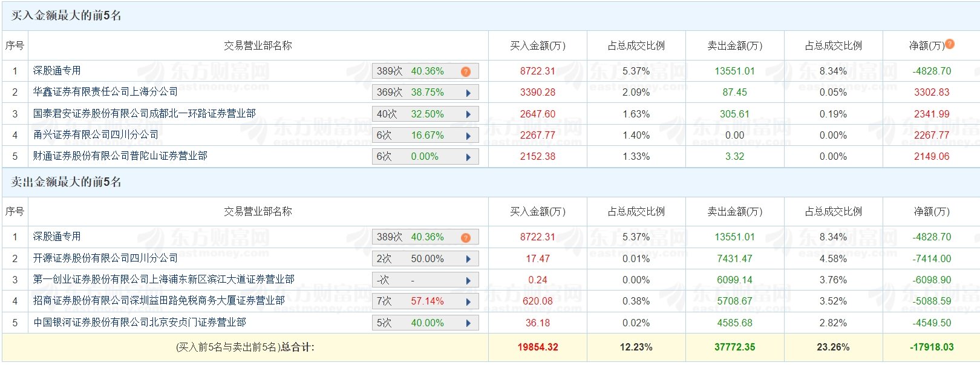The image size is (980, 365).
Task: Click the 买入金额最大的前5名 section title
Action: [67, 16]
